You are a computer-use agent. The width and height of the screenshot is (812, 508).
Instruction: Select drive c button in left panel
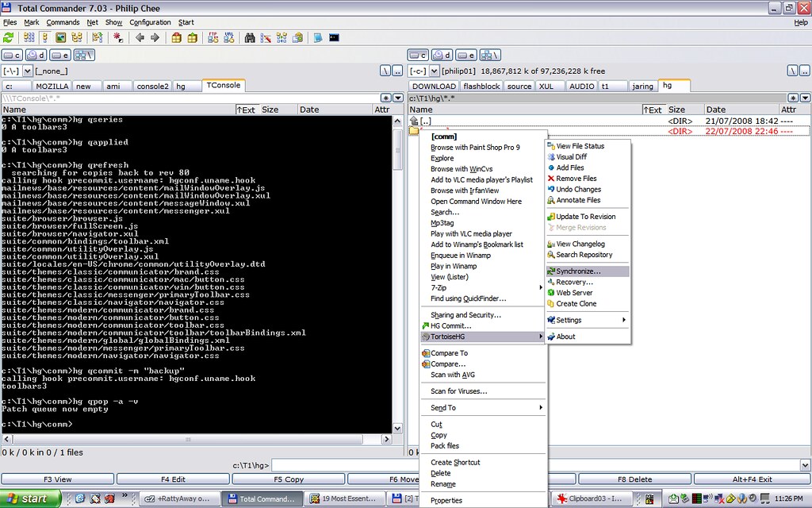coord(12,55)
